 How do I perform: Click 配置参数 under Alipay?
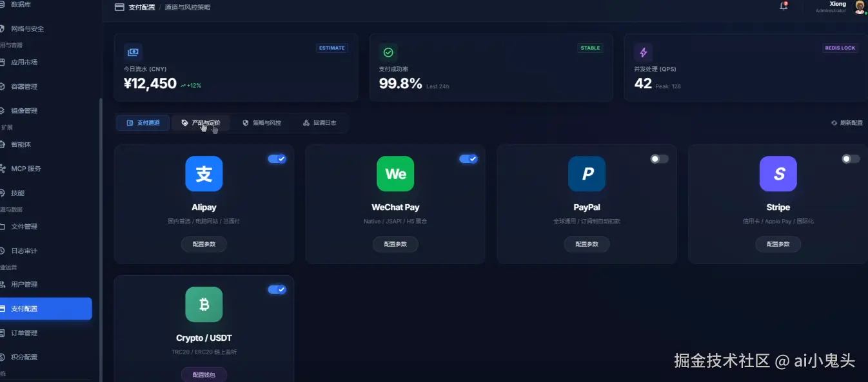(x=204, y=244)
